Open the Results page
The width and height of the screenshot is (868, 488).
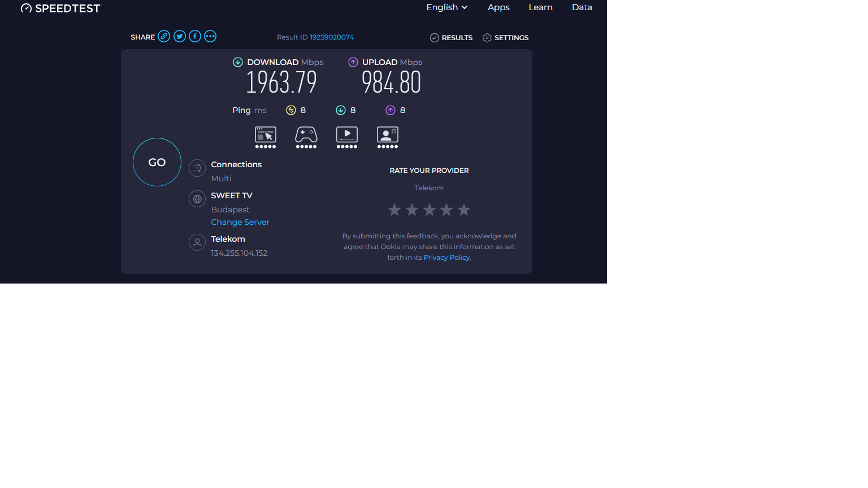click(x=451, y=38)
